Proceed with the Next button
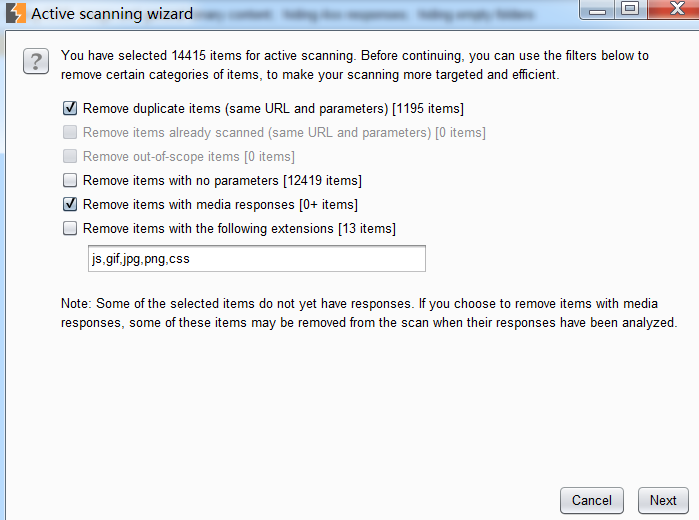 click(x=662, y=500)
